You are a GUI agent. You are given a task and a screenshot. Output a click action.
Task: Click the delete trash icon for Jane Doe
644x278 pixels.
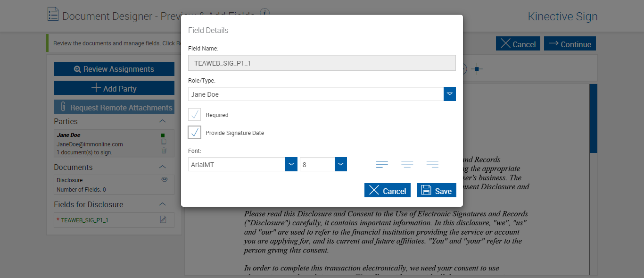[x=164, y=151]
